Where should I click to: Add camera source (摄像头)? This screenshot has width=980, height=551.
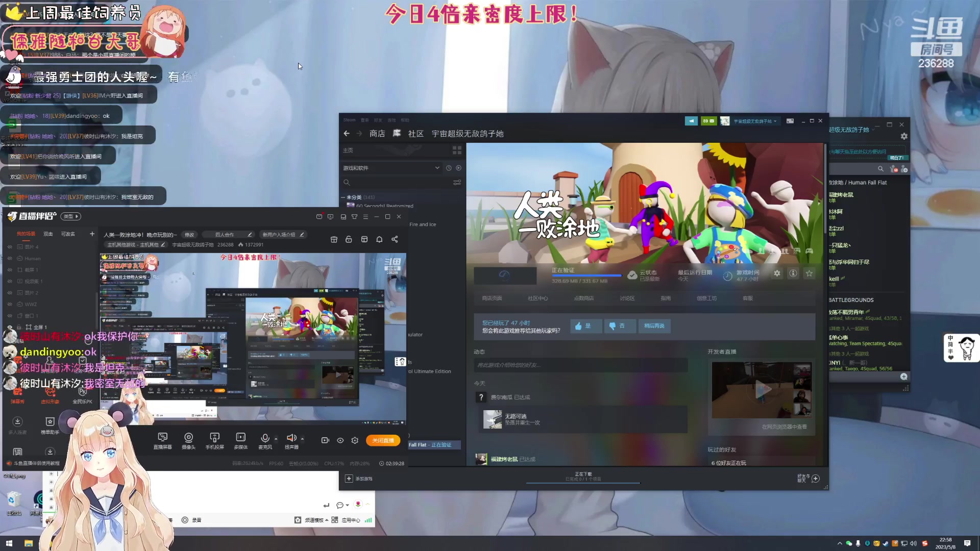click(188, 440)
